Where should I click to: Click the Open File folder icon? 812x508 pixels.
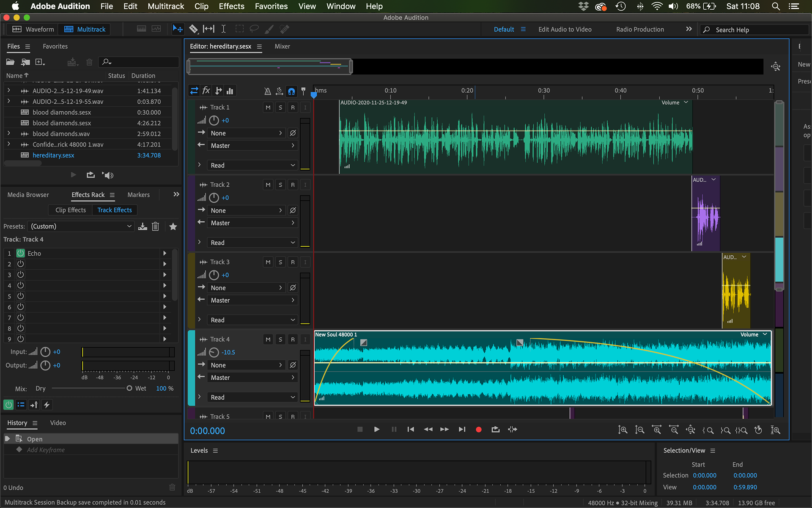[x=10, y=62]
